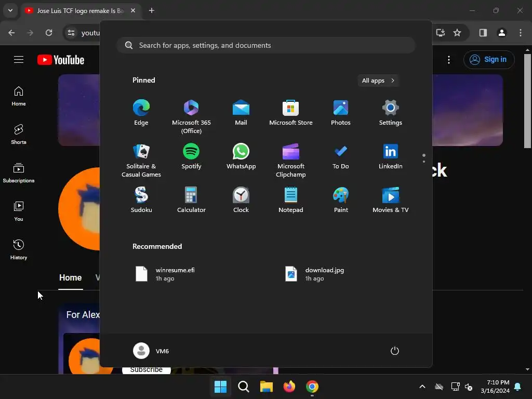This screenshot has height=399, width=532.
Task: Open the Clock app
Action: (x=241, y=200)
